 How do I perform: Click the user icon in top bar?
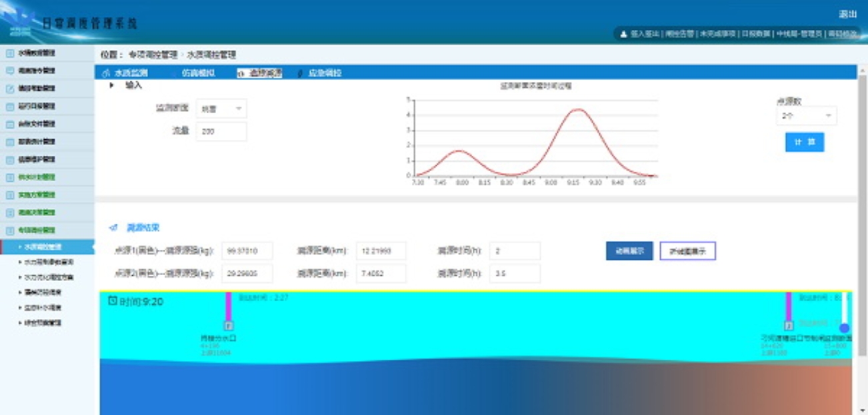click(623, 33)
